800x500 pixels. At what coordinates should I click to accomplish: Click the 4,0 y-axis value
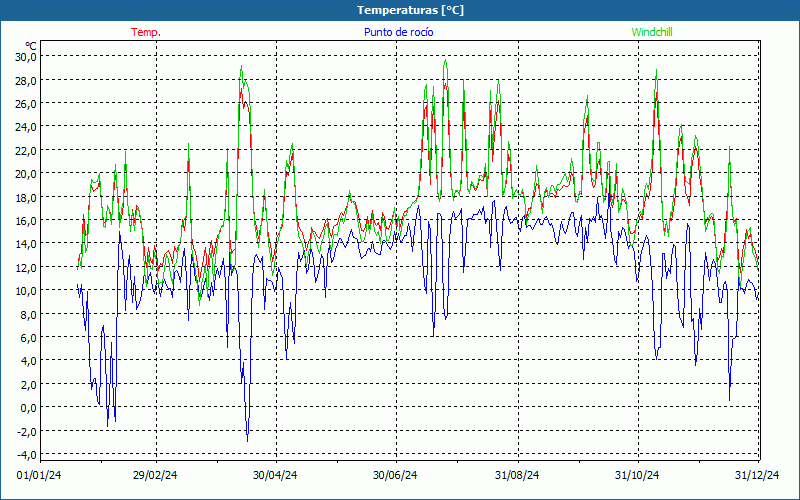point(28,361)
